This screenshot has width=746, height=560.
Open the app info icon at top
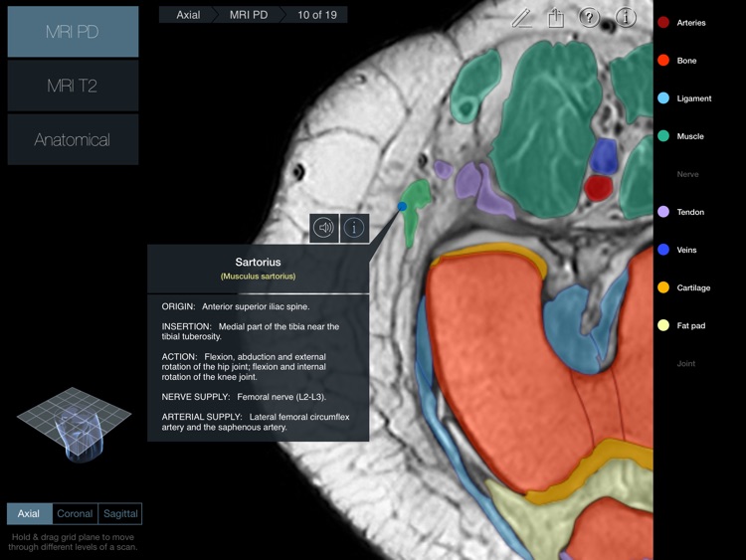pyautogui.click(x=625, y=18)
